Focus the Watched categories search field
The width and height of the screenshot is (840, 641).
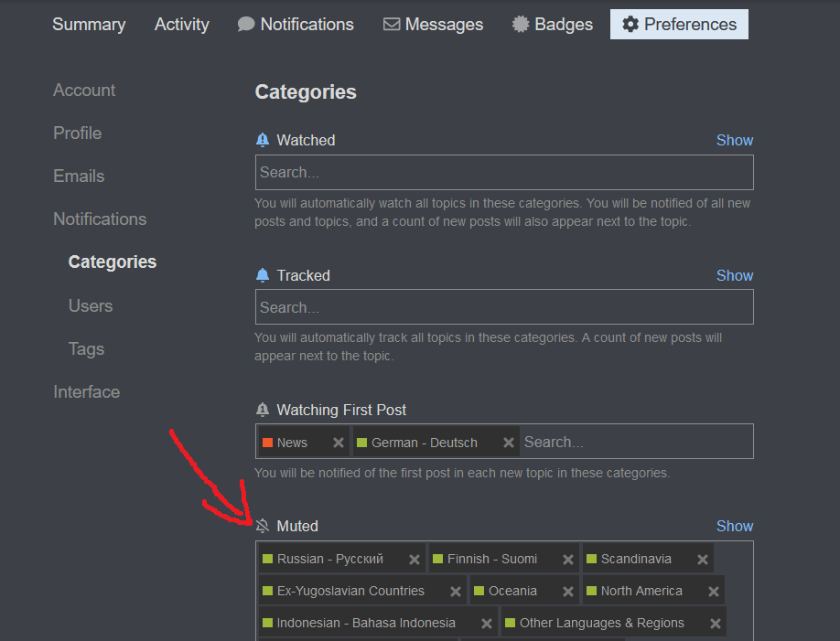504,173
